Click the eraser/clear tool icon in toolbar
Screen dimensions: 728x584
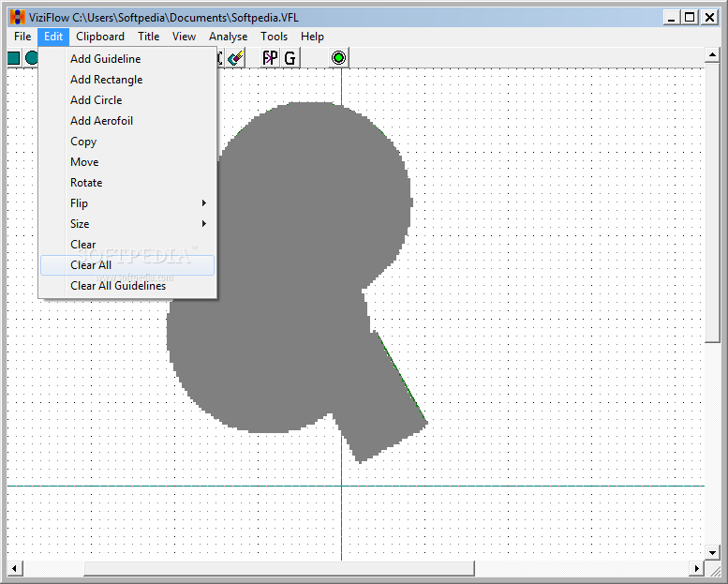236,58
